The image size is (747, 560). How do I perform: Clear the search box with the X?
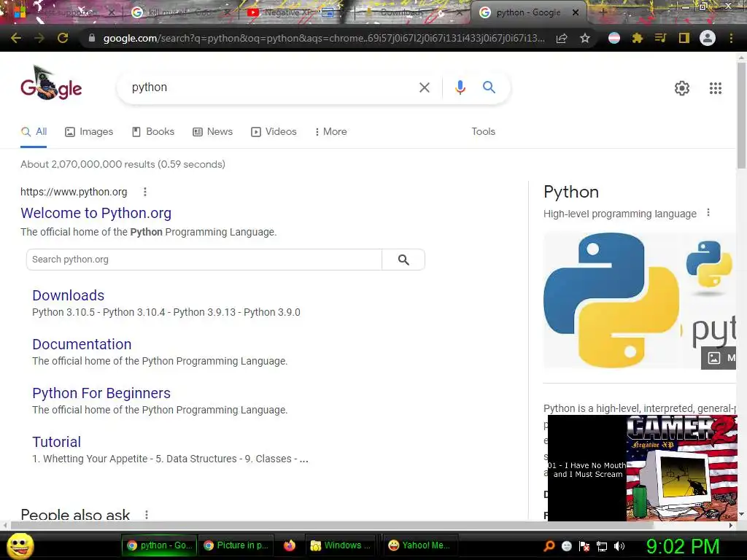[424, 87]
